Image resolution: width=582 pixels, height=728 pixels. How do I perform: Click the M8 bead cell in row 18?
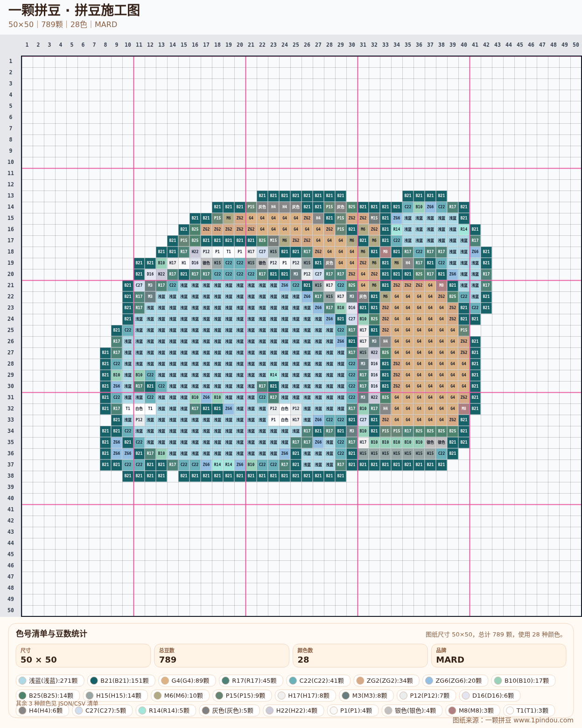point(386,252)
